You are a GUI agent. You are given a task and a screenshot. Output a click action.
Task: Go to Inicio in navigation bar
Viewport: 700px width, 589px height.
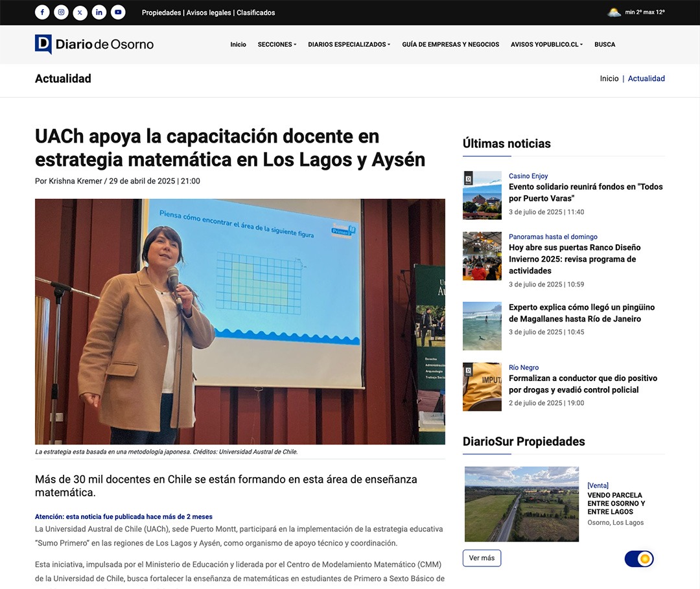point(238,45)
